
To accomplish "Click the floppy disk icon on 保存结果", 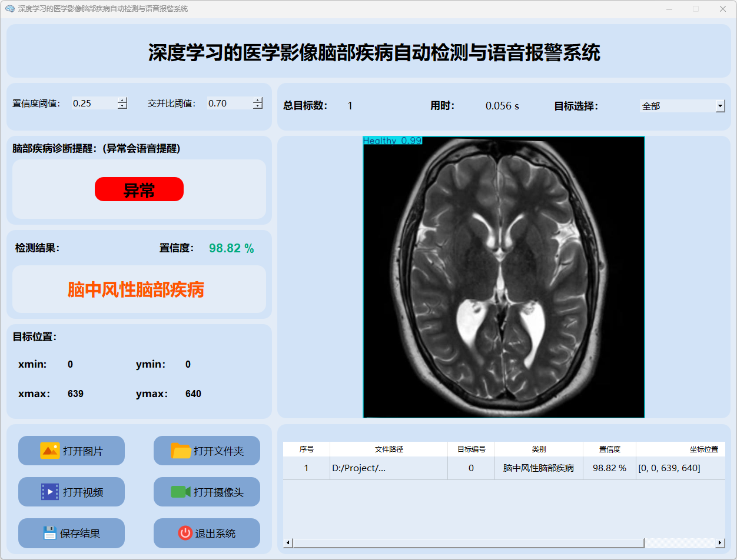I will [50, 533].
